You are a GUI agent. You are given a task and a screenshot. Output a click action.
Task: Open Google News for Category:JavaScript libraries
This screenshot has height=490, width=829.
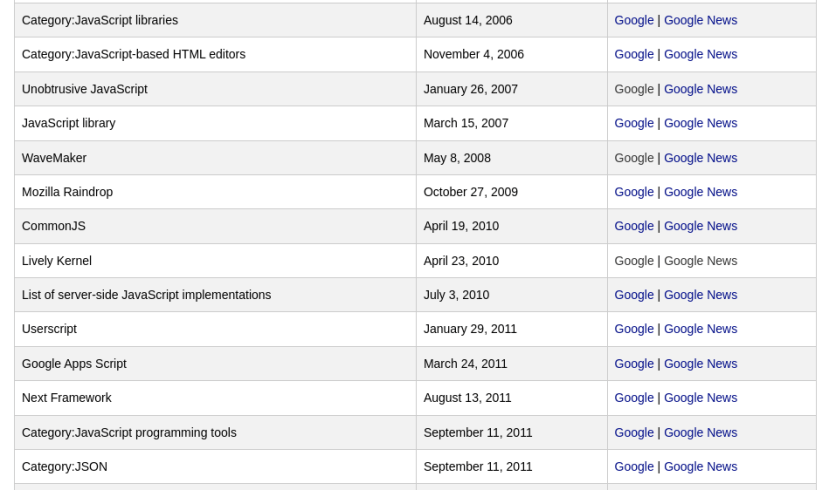click(700, 20)
